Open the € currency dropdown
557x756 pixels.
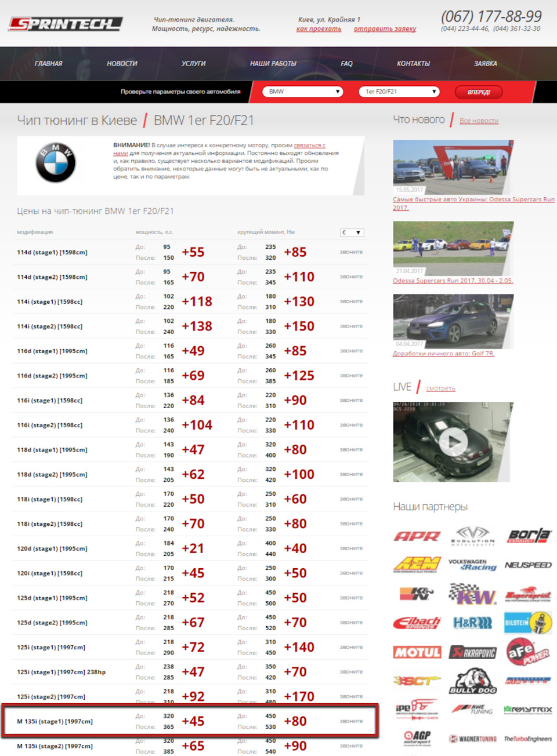click(x=352, y=232)
